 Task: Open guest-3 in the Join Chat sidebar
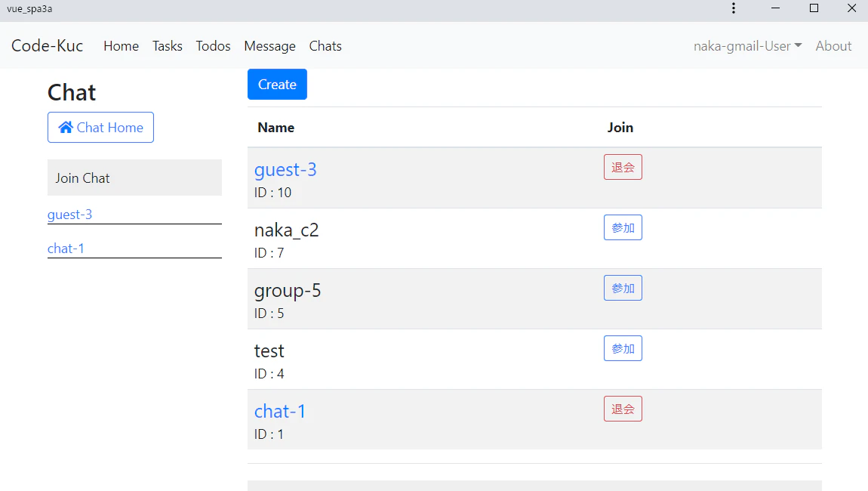[69, 215]
